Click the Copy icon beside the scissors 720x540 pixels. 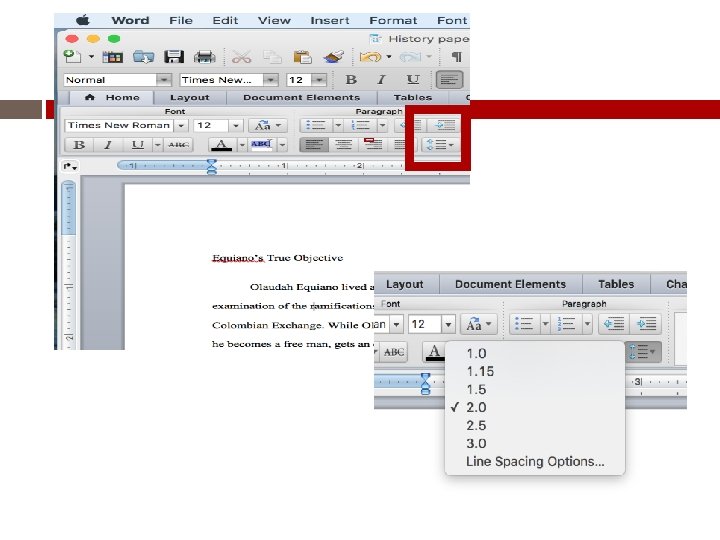272,57
